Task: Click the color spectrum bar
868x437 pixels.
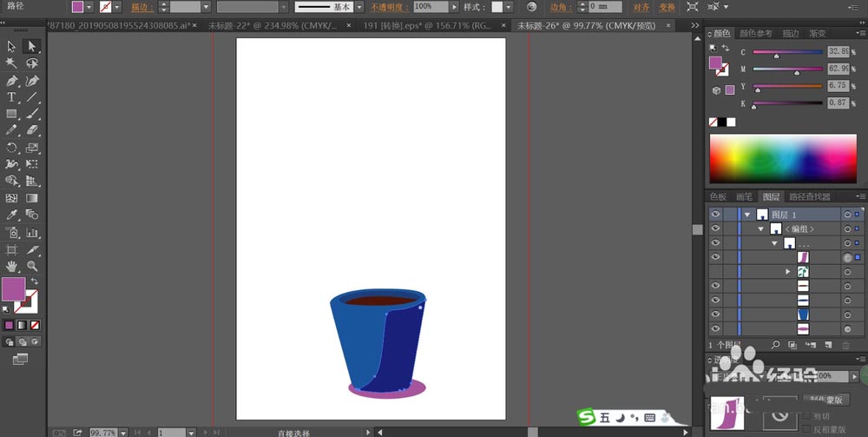Action: 783,158
